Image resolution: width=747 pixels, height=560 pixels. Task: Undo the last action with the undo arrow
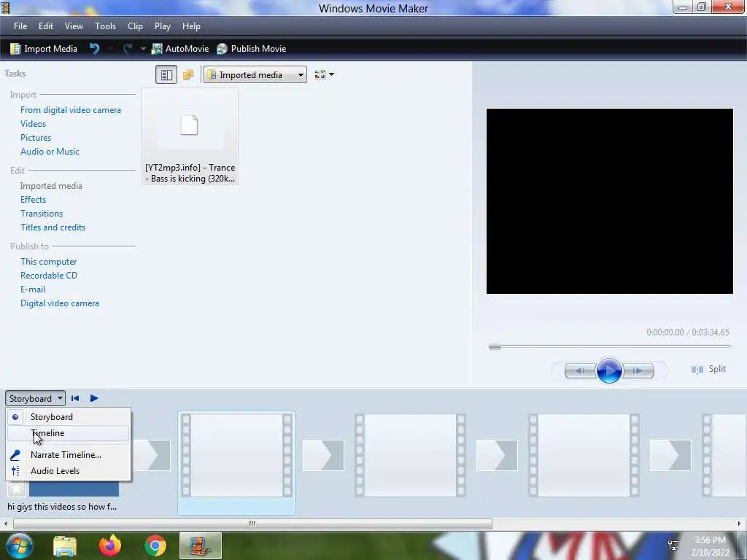94,49
